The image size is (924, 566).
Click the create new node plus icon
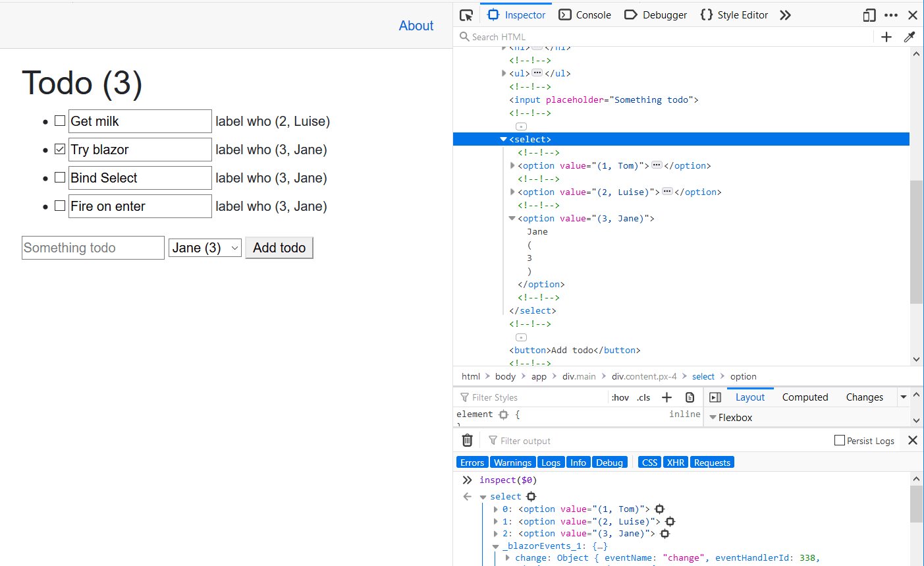pos(886,37)
